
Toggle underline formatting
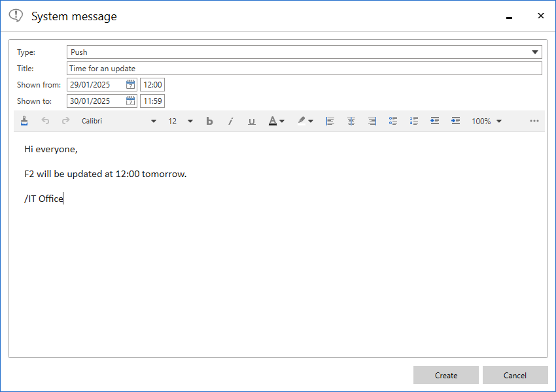(x=251, y=121)
